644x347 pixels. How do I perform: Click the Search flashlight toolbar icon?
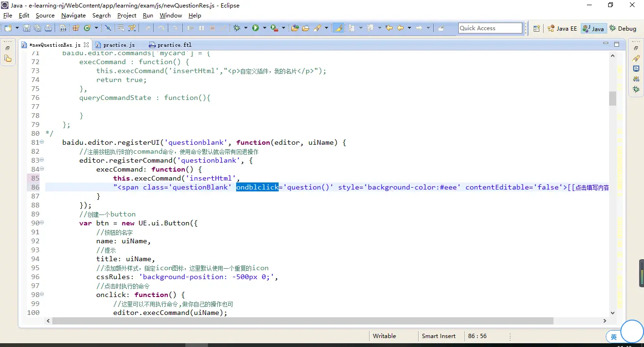coord(317,28)
